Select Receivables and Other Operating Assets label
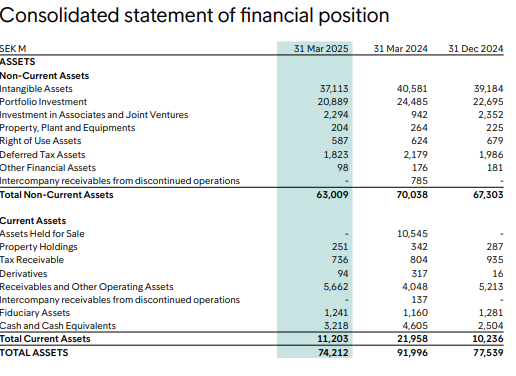 [87, 287]
